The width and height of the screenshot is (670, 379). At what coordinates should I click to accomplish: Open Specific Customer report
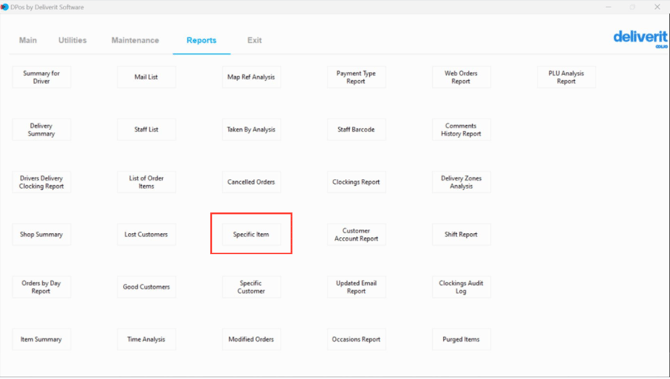click(251, 287)
